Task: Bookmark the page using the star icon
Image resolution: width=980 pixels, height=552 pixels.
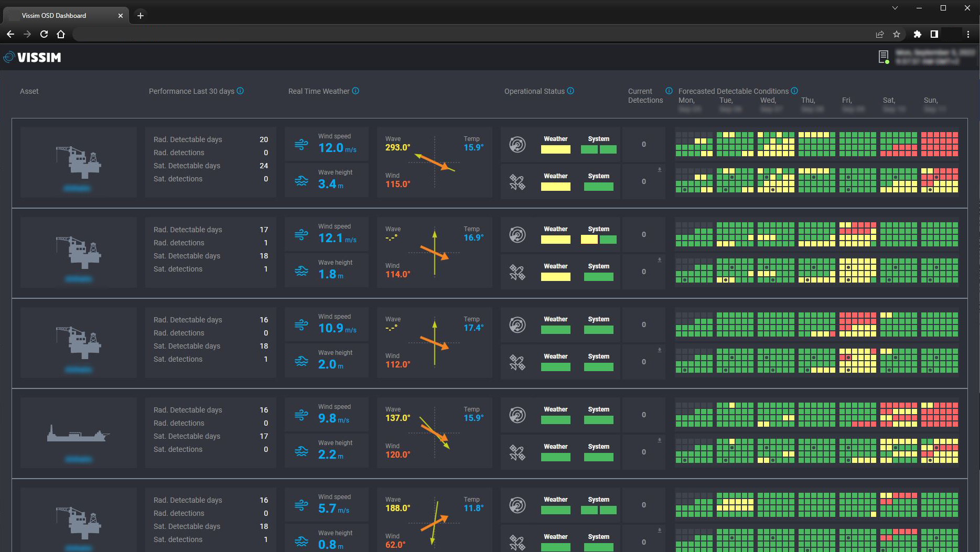Action: 898,34
